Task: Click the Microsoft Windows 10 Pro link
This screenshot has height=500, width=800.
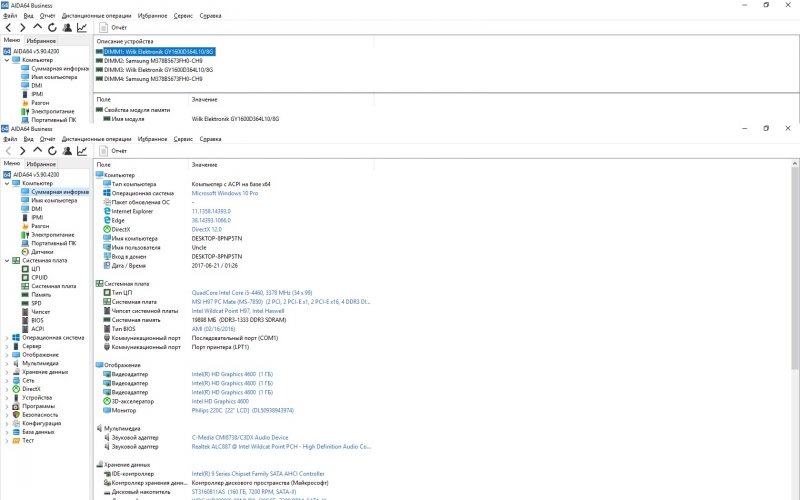Action: coord(224,193)
